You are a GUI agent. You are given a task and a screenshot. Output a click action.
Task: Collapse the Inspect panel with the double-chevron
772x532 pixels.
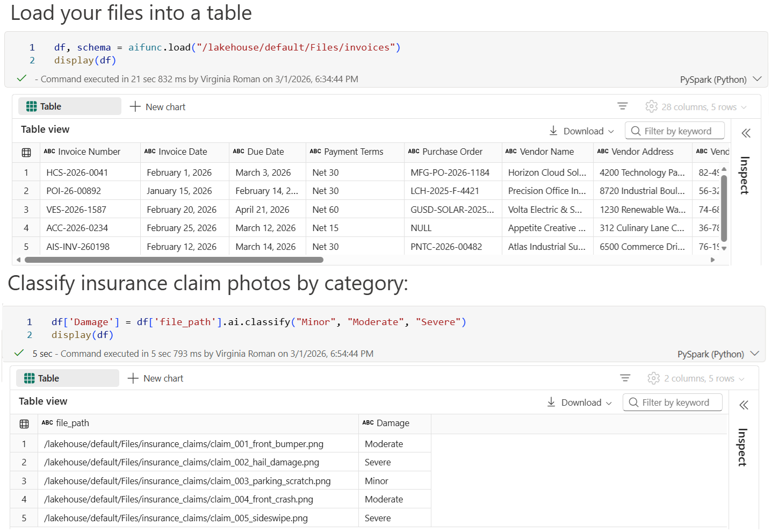click(746, 133)
